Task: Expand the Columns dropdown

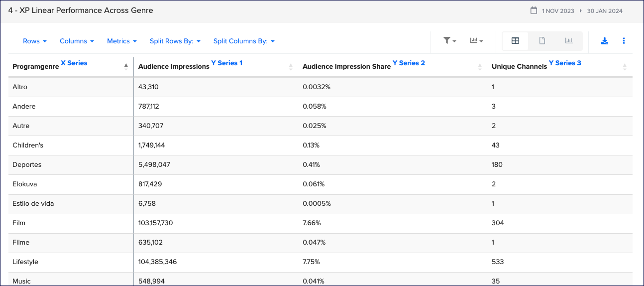Action: [x=77, y=41]
